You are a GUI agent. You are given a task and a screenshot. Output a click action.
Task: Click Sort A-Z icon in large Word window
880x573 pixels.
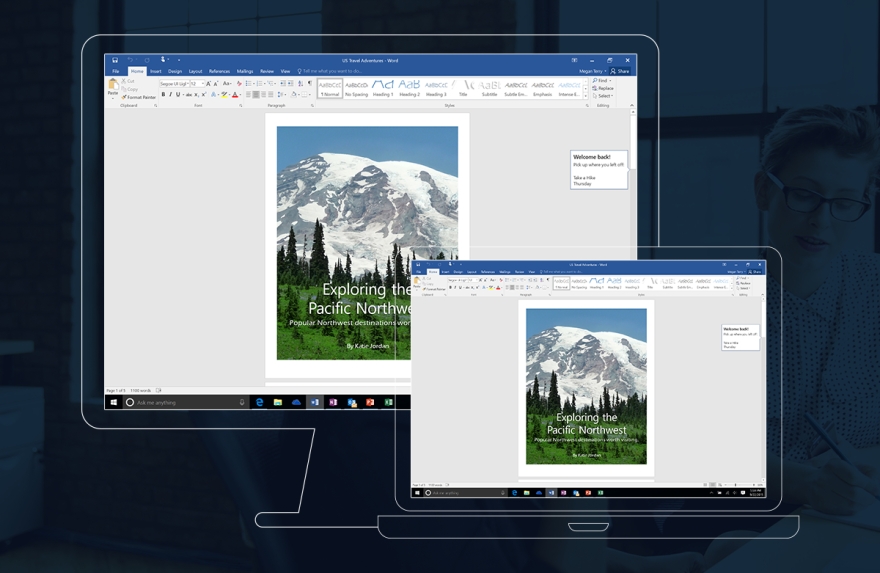click(x=300, y=83)
